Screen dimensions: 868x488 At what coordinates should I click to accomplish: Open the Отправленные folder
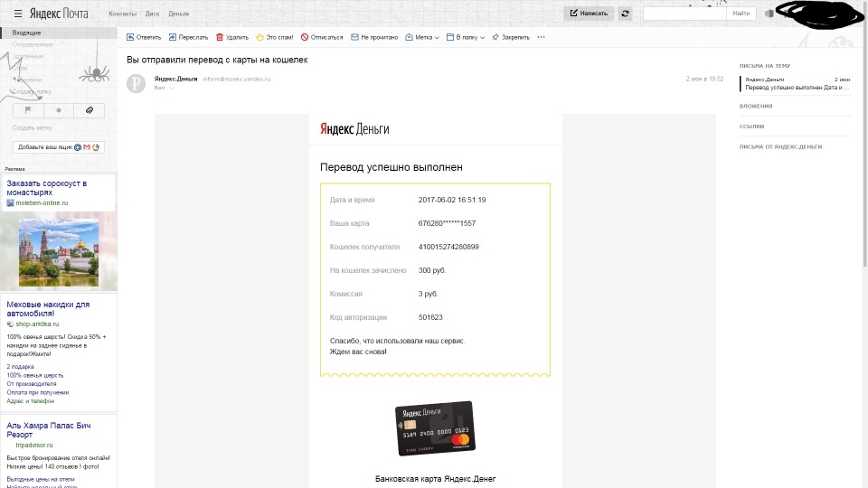point(33,44)
